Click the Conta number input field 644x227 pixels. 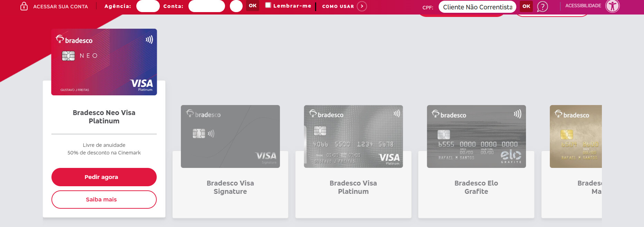206,6
